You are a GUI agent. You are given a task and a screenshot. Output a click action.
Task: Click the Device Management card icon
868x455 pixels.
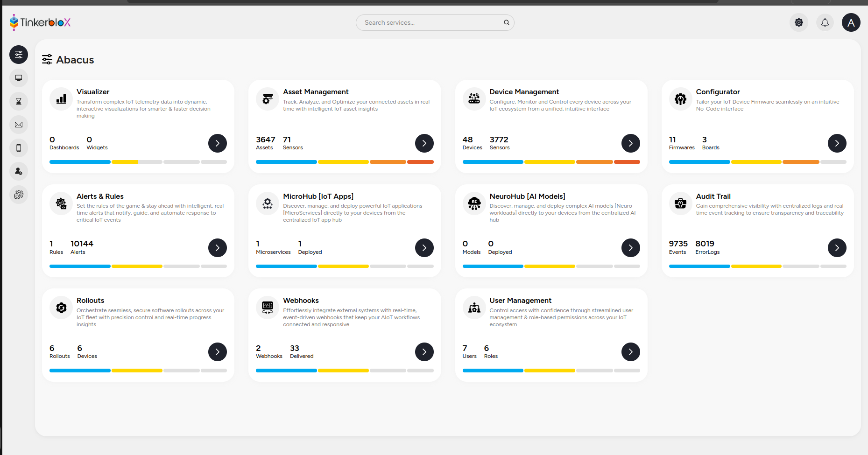click(474, 99)
